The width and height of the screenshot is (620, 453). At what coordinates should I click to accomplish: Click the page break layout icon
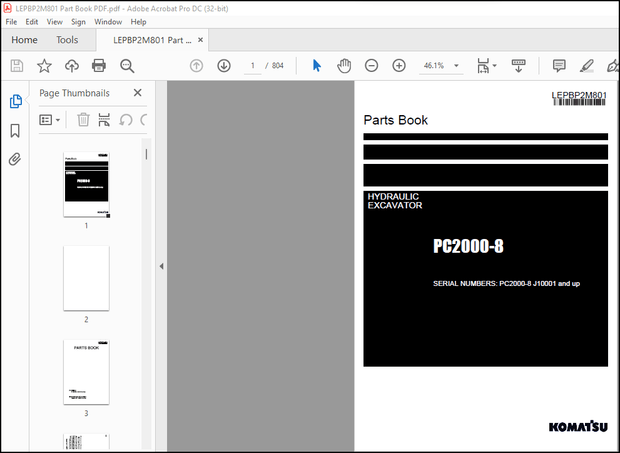pos(104,119)
